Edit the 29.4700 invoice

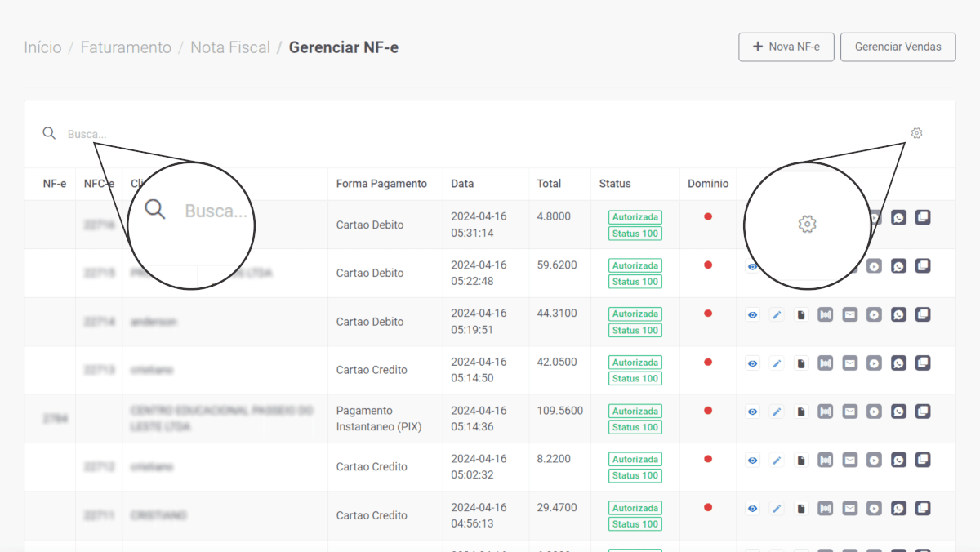tap(777, 509)
